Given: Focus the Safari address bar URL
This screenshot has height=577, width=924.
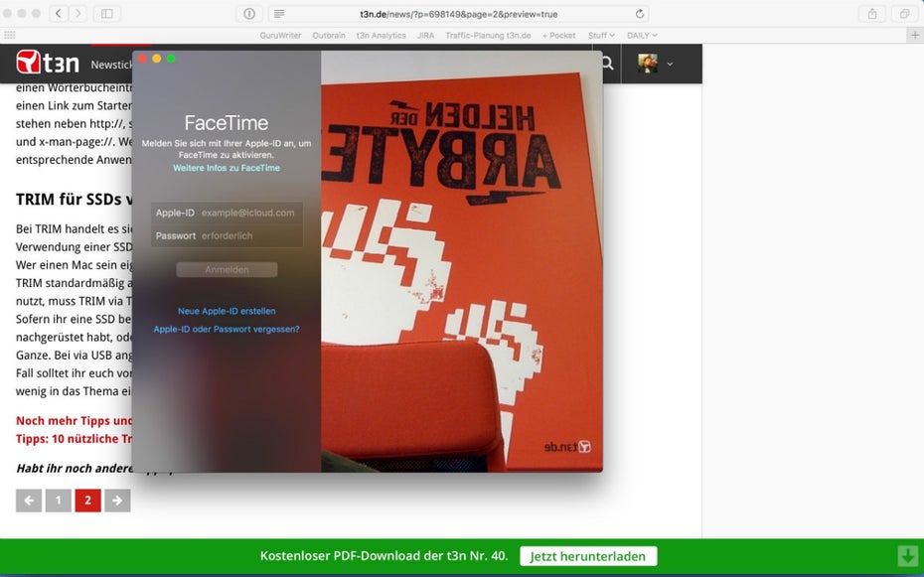Looking at the screenshot, I should pos(458,14).
